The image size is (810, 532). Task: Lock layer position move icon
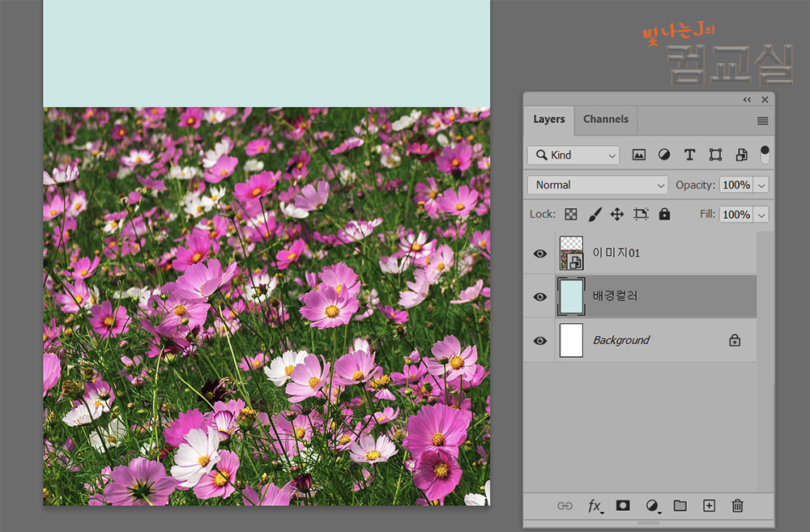pos(616,215)
